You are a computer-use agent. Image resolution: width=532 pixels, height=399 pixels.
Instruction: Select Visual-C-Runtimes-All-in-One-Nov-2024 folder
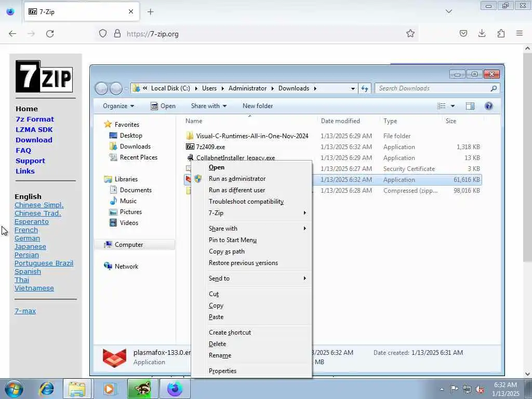pyautogui.click(x=252, y=136)
